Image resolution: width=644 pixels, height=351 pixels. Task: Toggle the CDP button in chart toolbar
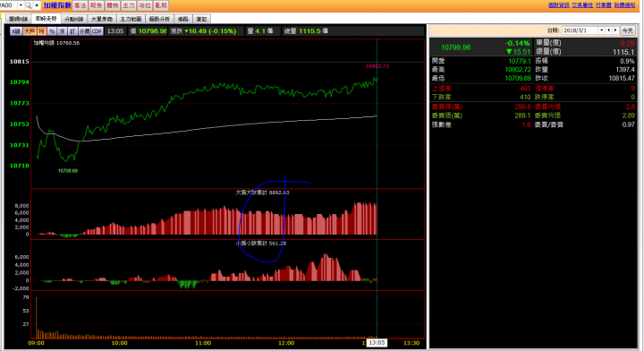click(x=97, y=31)
